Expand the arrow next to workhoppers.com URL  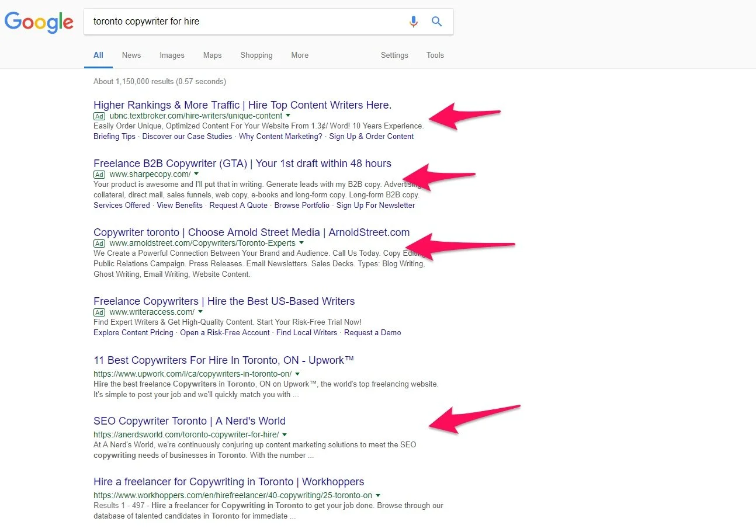(378, 495)
